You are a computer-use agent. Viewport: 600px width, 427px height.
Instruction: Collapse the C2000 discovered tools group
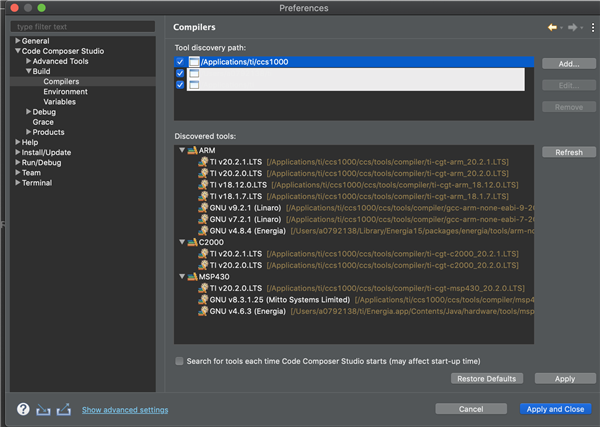pyautogui.click(x=182, y=242)
